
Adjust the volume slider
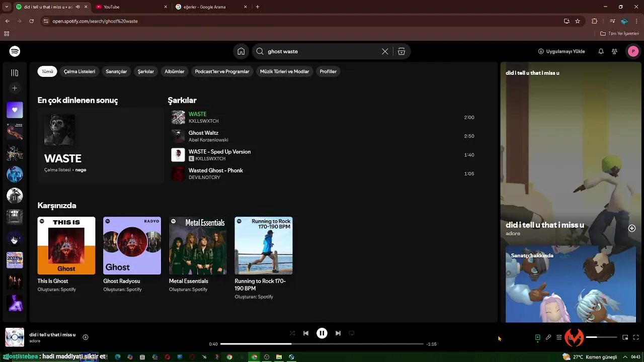(x=601, y=337)
